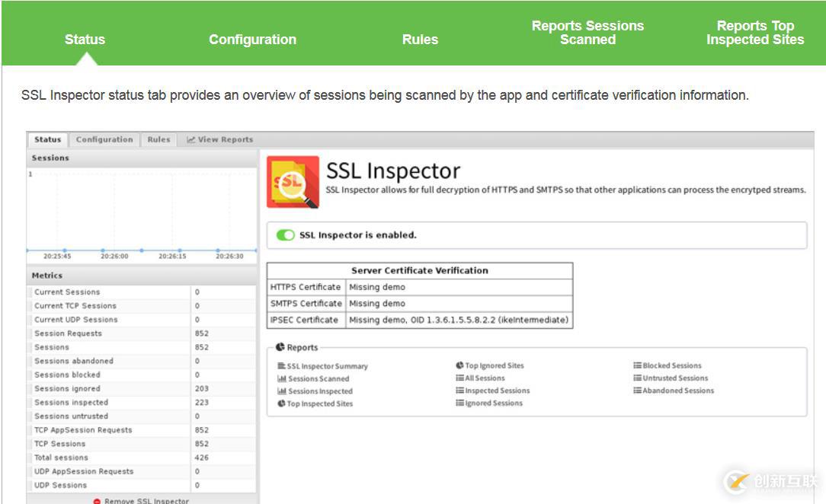
Task: Click the Metrics panel header
Action: click(x=142, y=275)
